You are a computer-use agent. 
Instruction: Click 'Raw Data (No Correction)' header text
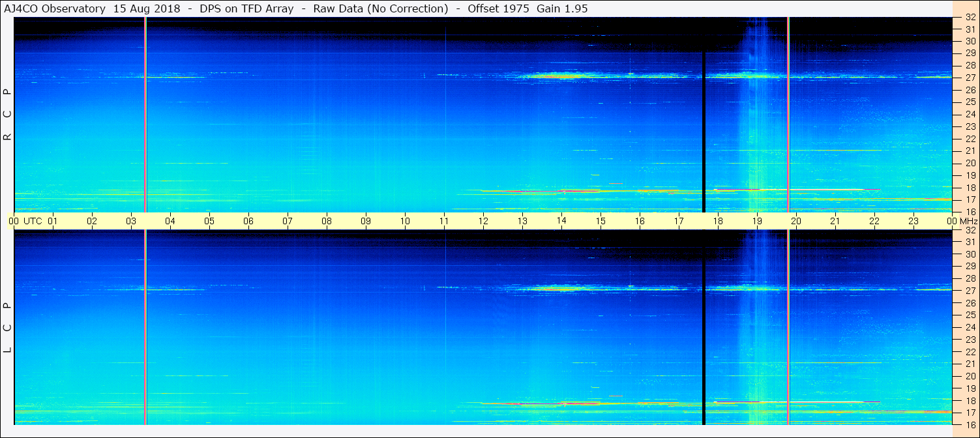(x=380, y=8)
